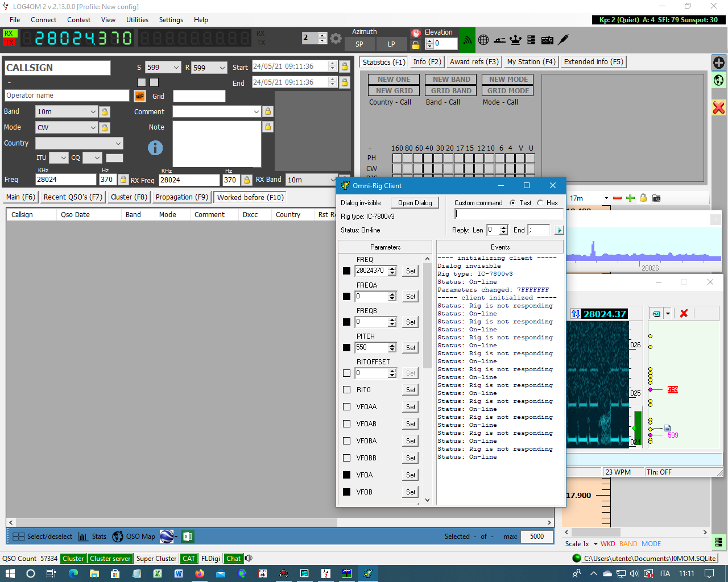Image resolution: width=728 pixels, height=582 pixels.
Task: Click the Custom command text field
Action: point(509,214)
